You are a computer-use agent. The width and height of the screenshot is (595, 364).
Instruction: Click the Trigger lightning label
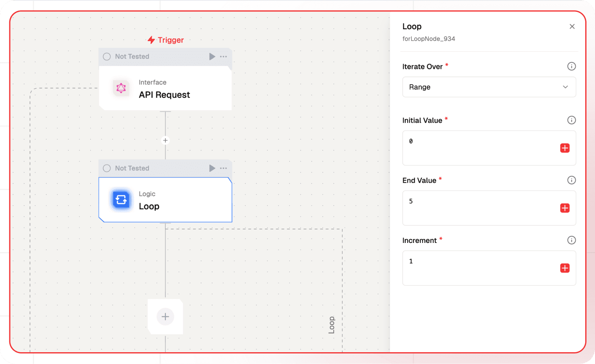pos(165,40)
